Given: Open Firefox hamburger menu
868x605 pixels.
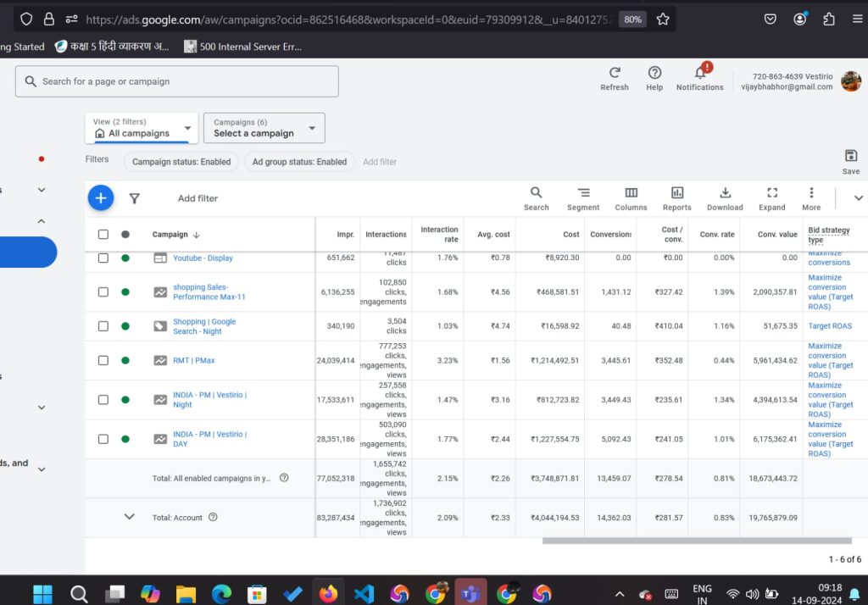Looking at the screenshot, I should point(858,19).
